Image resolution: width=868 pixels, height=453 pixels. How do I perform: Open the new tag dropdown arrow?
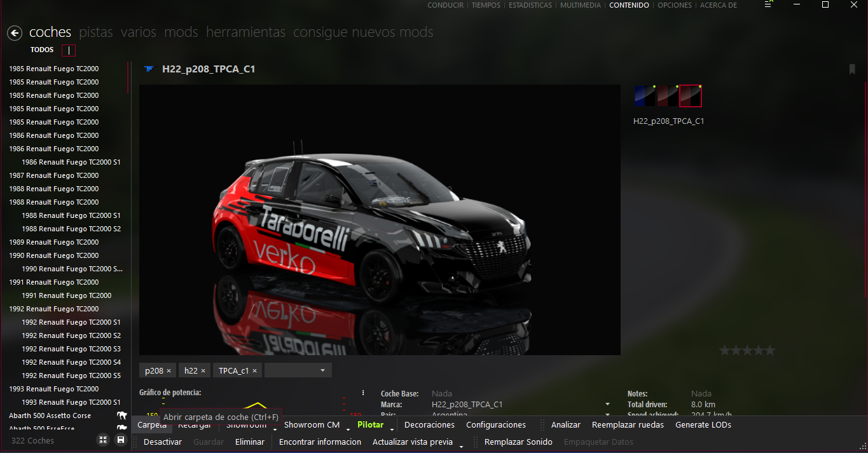click(x=322, y=370)
